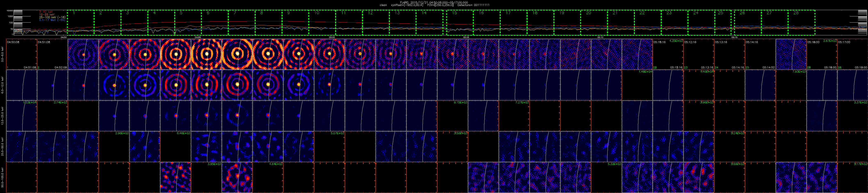The image size is (868, 193).
Task: Click the green 9.17E+03 value
Action: click(x=861, y=164)
